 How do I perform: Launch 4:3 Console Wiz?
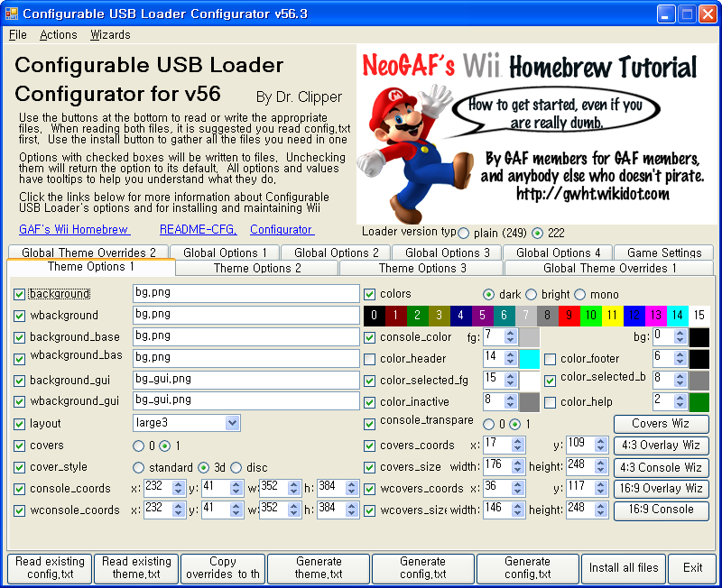pos(662,468)
